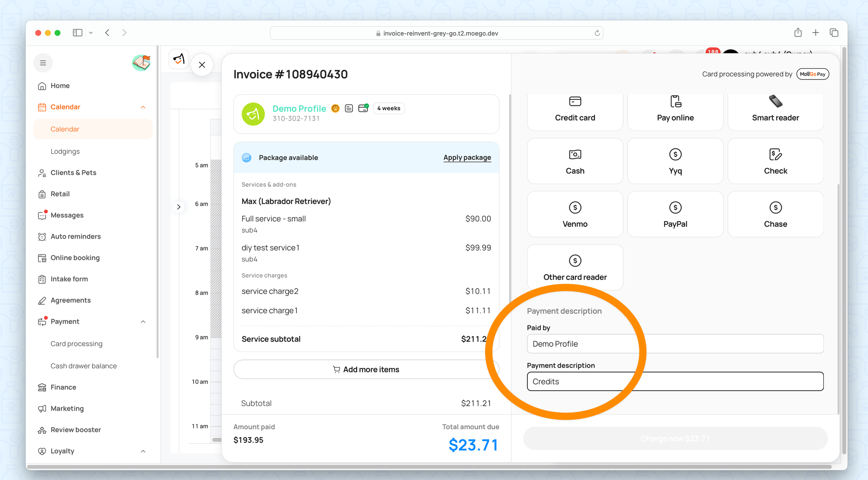Viewport: 868px width, 480px height.
Task: Click the note icon beside Demo Profile
Action: 349,108
